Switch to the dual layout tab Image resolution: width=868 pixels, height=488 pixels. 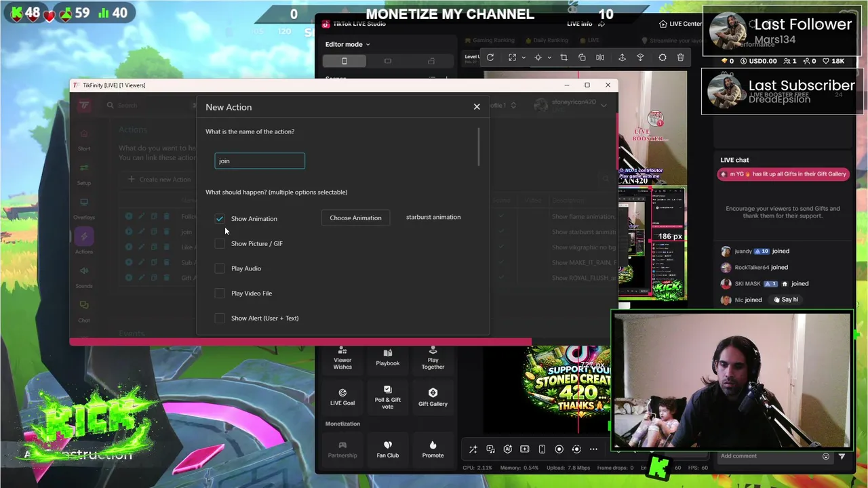(431, 61)
